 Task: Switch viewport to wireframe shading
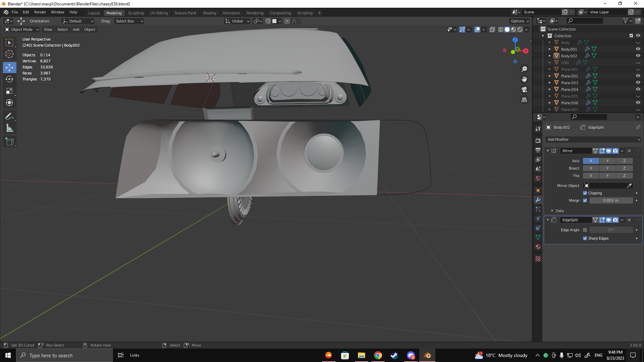click(501, 29)
